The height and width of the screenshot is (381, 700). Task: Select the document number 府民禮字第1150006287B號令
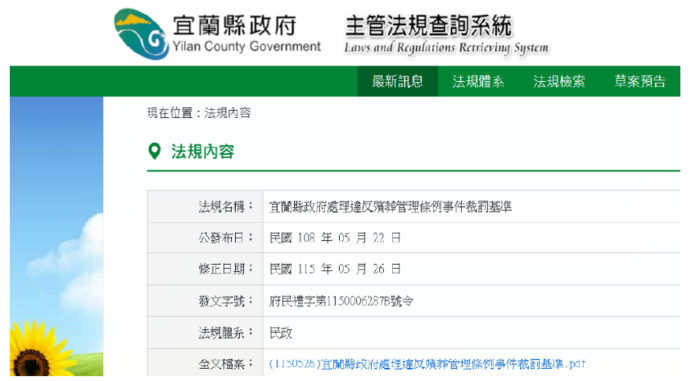341,301
